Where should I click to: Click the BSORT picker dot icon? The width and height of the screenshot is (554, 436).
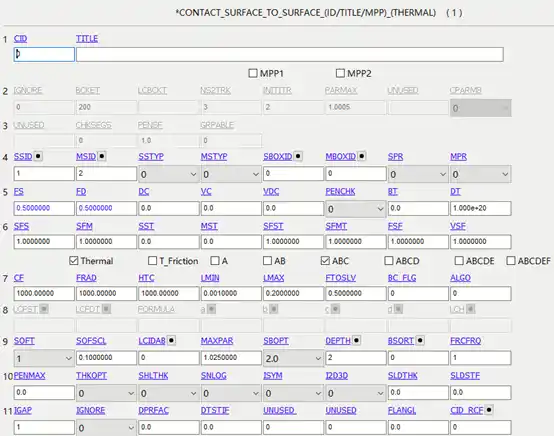coord(420,341)
